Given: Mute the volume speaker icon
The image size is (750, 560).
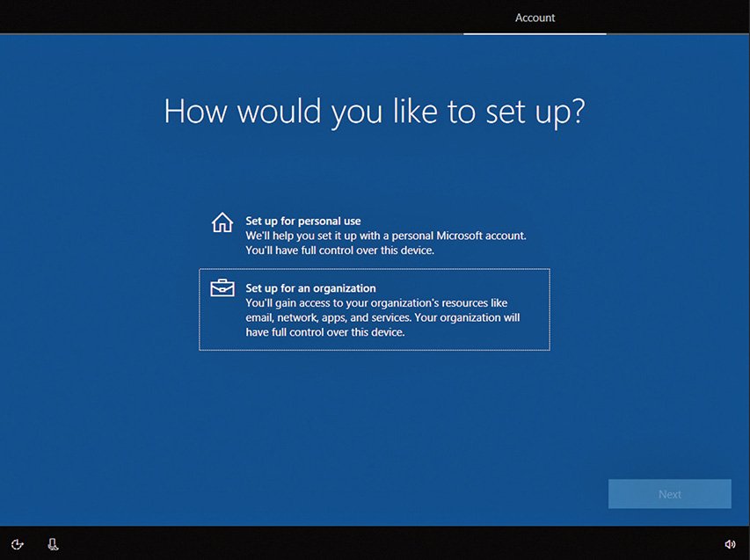Looking at the screenshot, I should [x=729, y=544].
